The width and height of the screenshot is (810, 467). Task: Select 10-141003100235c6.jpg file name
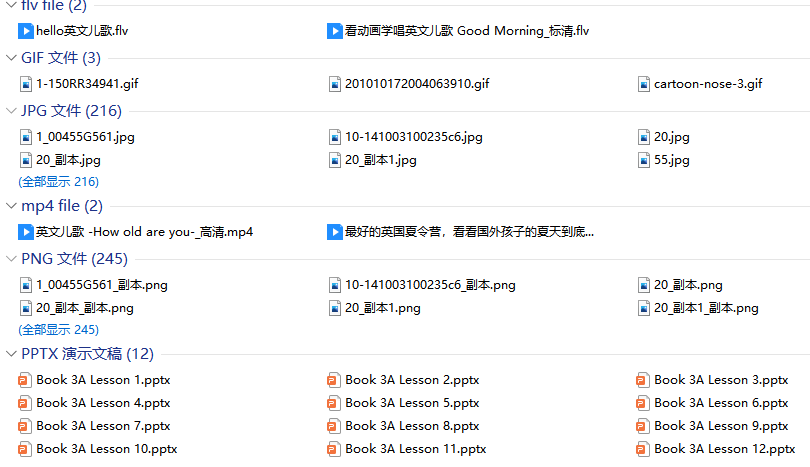(x=414, y=137)
